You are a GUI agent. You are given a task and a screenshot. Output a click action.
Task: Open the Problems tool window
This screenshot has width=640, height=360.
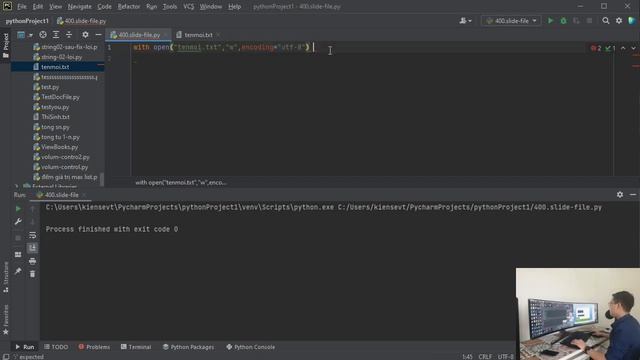point(94,347)
